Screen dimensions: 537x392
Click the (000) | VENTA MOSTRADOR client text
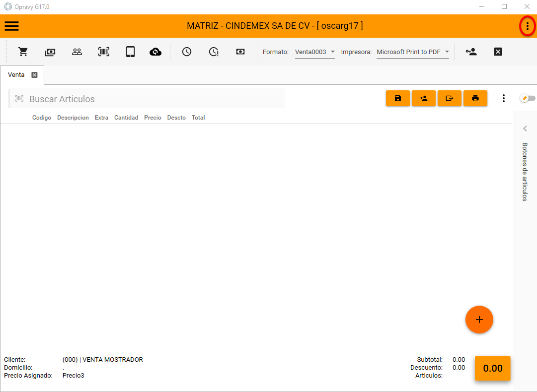point(103,360)
